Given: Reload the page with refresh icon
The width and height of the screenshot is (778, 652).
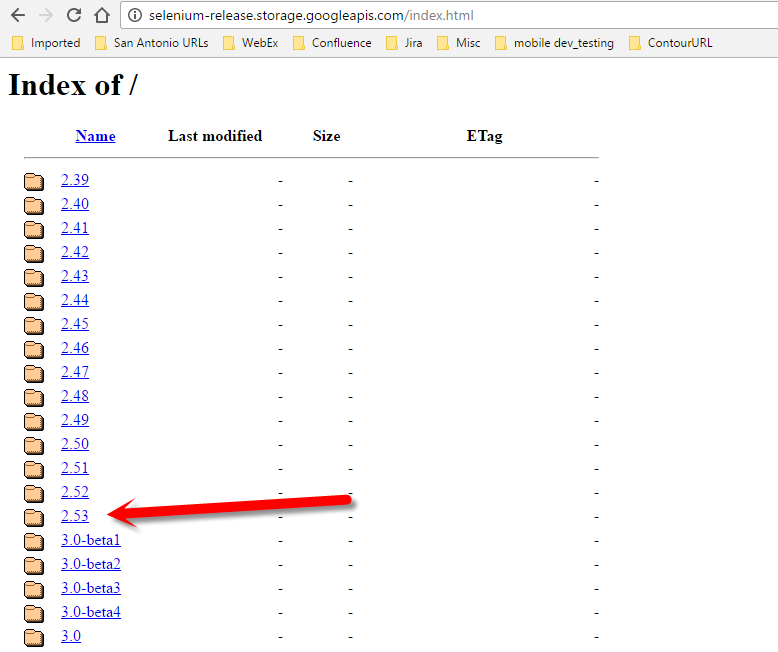Looking at the screenshot, I should tap(74, 15).
